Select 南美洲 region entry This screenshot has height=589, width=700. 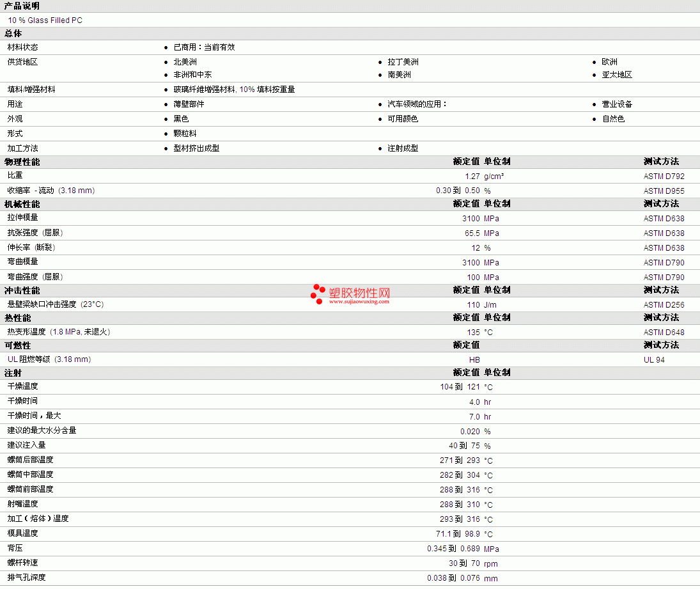399,75
